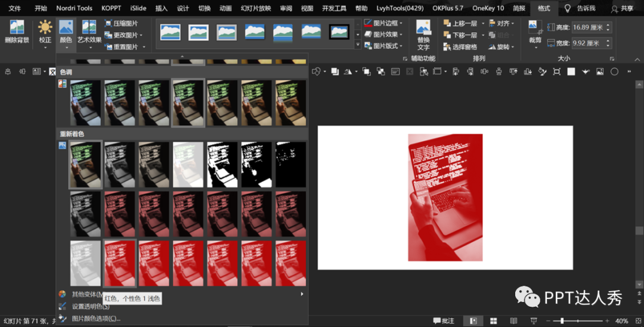Click the 删除背景 remove background icon
The height and width of the screenshot is (327, 644).
tap(17, 27)
